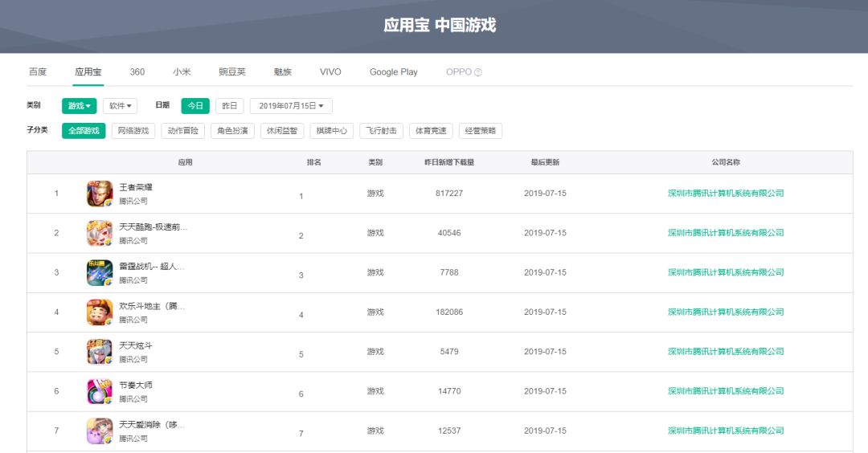Switch to the Google Play tab

point(394,72)
